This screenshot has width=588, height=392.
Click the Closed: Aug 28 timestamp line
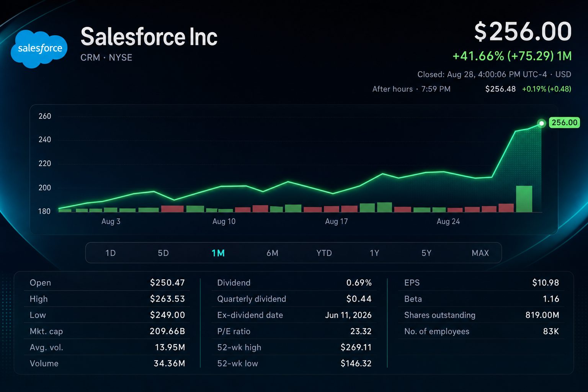(494, 74)
